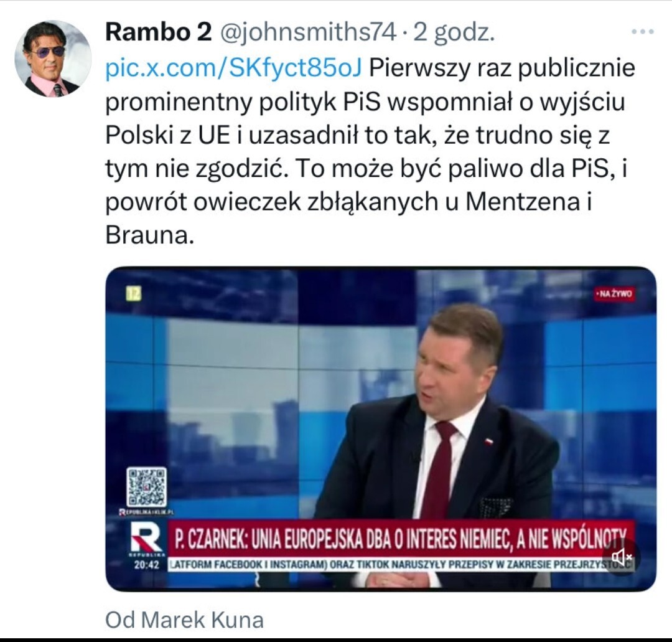Play the embedded video of P. Czarnek
This screenshot has width=672, height=642.
click(x=381, y=429)
